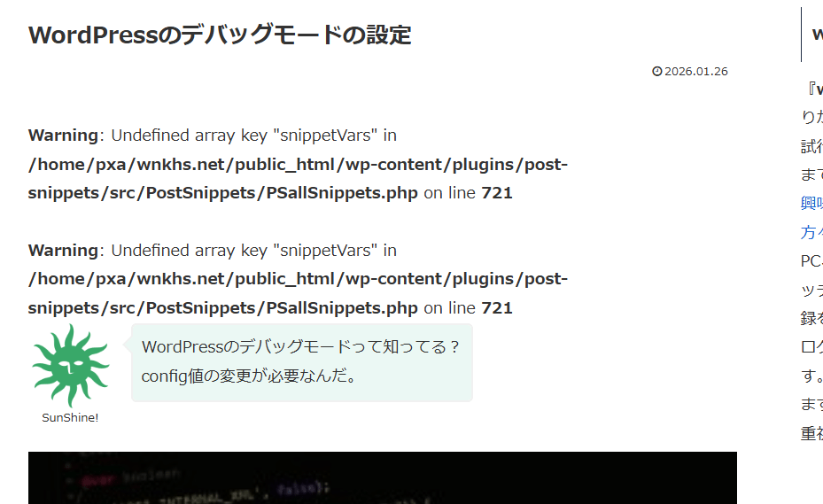Click the sidebar widget heading
823x504 pixels.
[x=817, y=35]
